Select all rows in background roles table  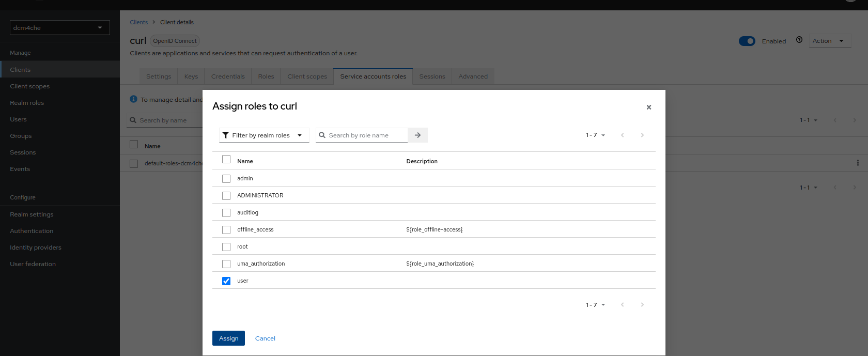click(x=134, y=144)
